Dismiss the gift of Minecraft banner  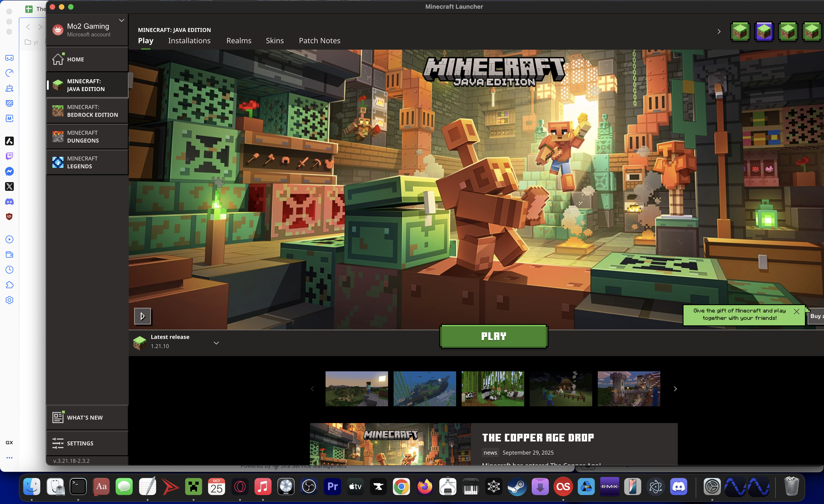click(797, 311)
